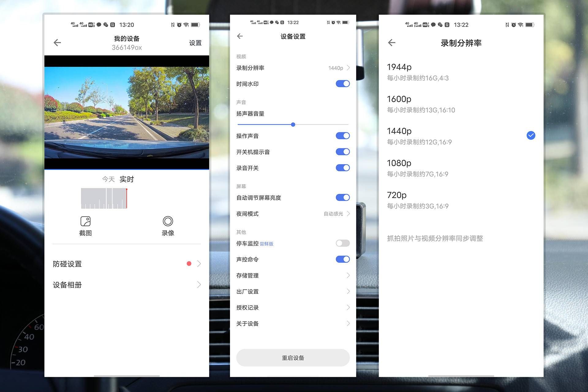Go back from 我的设备 screen
This screenshot has width=588, height=392.
click(57, 43)
